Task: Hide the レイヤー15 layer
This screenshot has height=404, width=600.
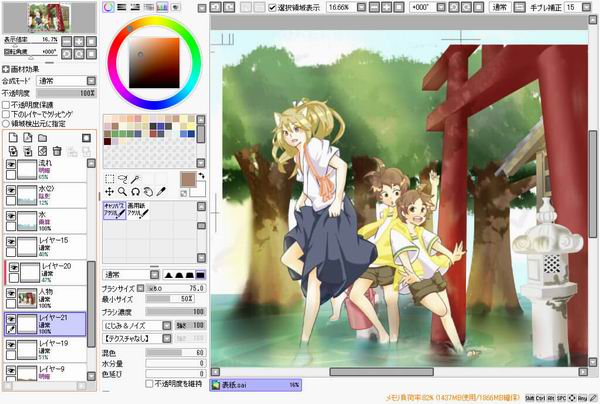Action: (11, 241)
